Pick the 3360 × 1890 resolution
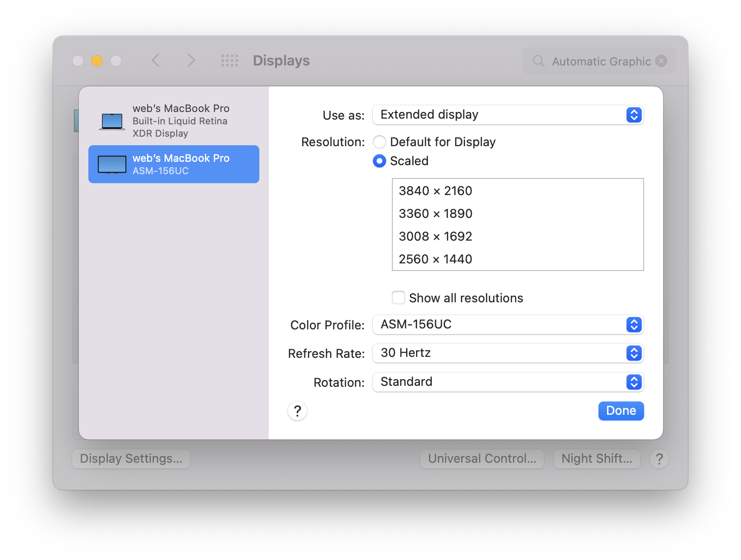The height and width of the screenshot is (560, 741). click(518, 214)
